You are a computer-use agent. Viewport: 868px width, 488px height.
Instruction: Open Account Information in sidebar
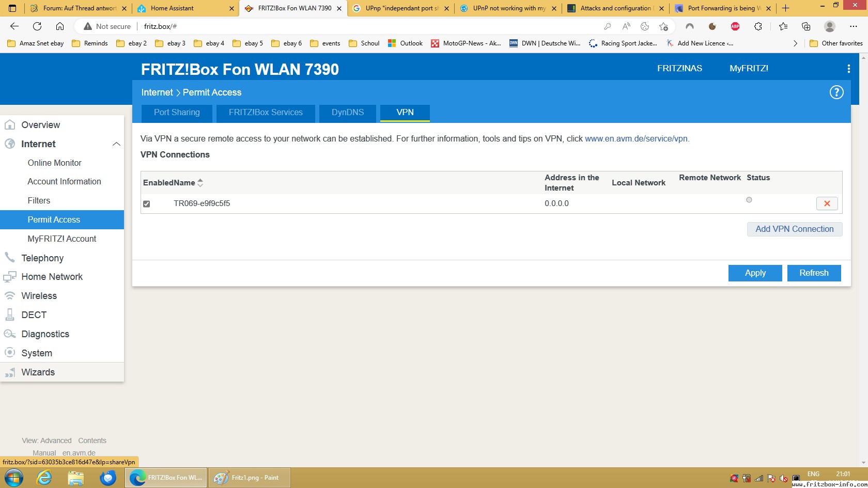(x=65, y=182)
